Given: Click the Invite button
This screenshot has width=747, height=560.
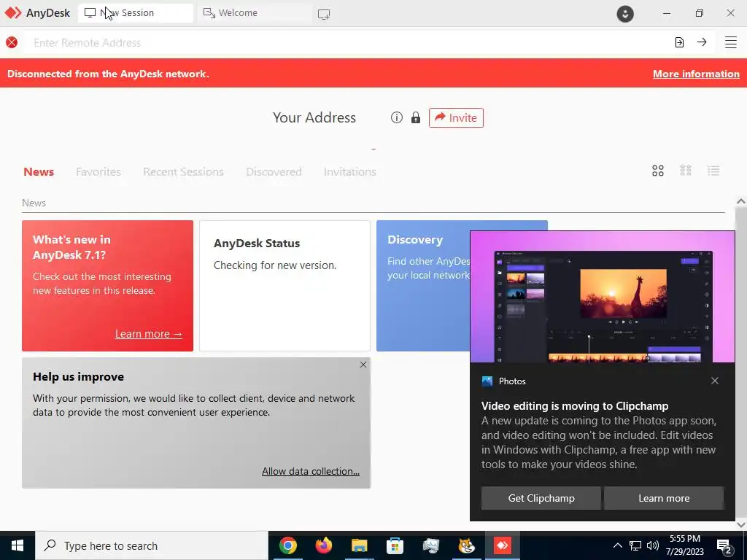Looking at the screenshot, I should [x=456, y=117].
